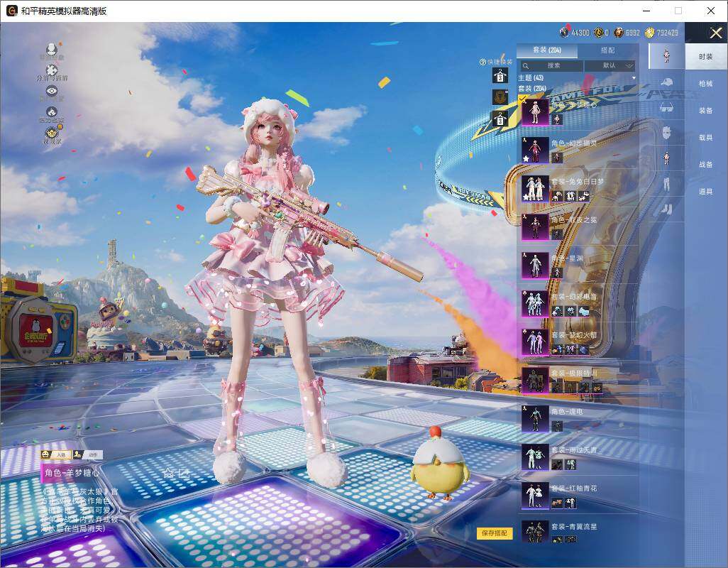Click the share icon next to the star
The width and height of the screenshot is (728, 568).
(x=184, y=472)
